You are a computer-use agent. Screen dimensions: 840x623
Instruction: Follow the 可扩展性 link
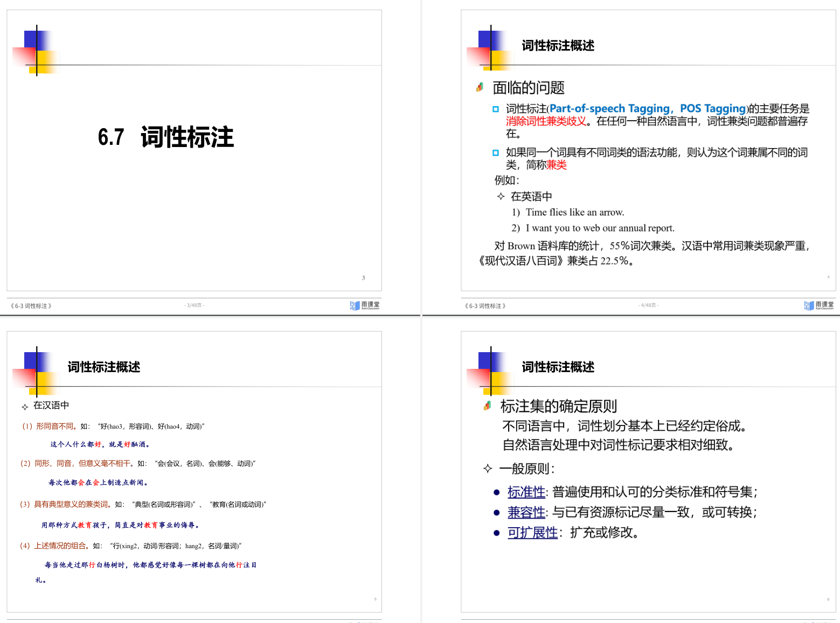pos(532,533)
